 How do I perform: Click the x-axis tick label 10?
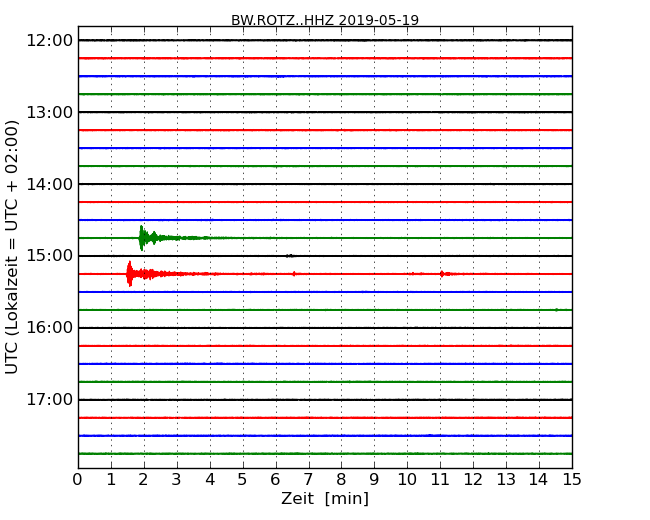tap(407, 480)
